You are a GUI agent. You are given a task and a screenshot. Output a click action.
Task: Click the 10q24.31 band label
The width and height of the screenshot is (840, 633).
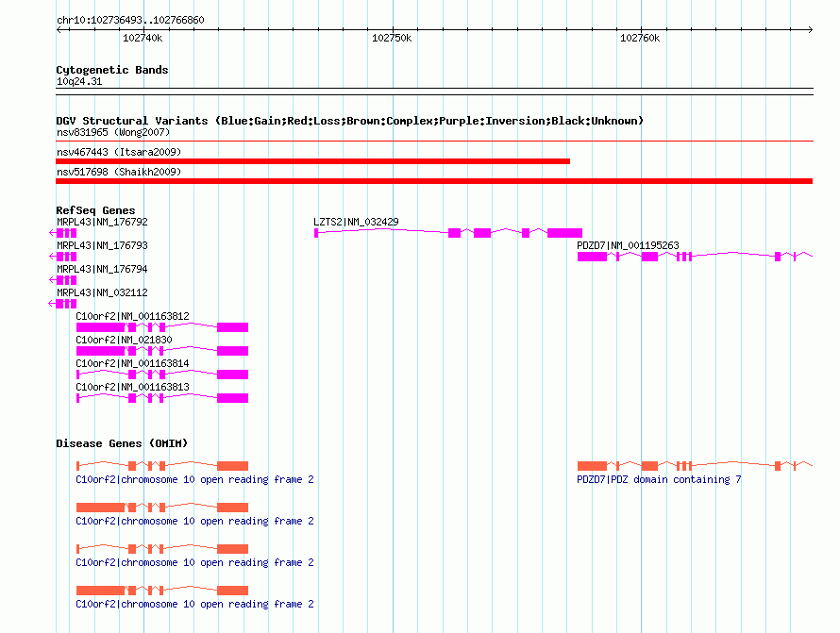pos(79,81)
